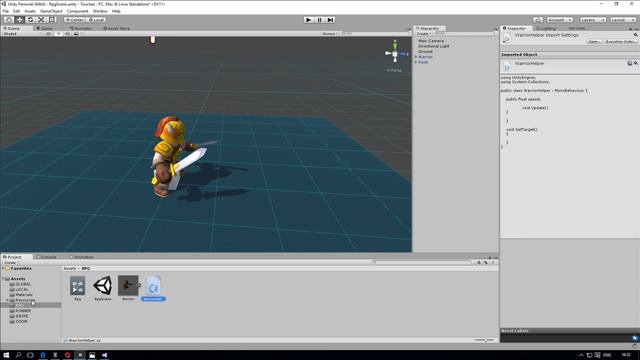Expand Warrior object in Hierarchy
Image resolution: width=640 pixels, height=360 pixels.
[416, 57]
